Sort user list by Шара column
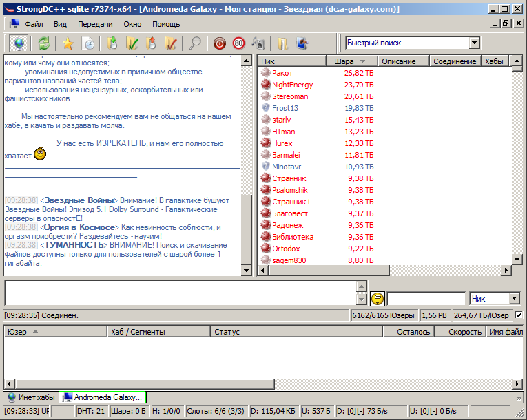527x420 pixels. tap(351, 61)
